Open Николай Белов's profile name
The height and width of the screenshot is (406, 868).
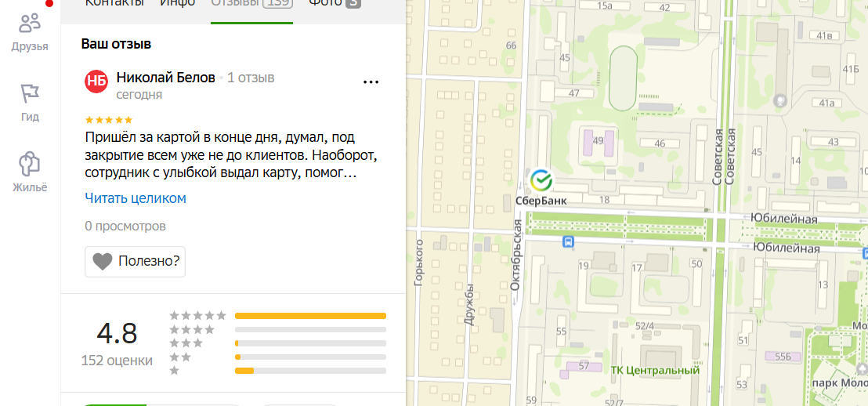pyautogui.click(x=165, y=78)
